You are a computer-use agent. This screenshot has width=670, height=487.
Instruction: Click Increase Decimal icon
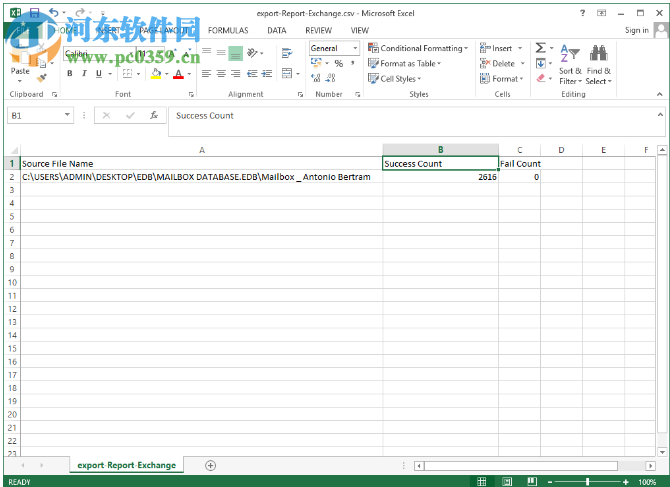click(x=316, y=78)
